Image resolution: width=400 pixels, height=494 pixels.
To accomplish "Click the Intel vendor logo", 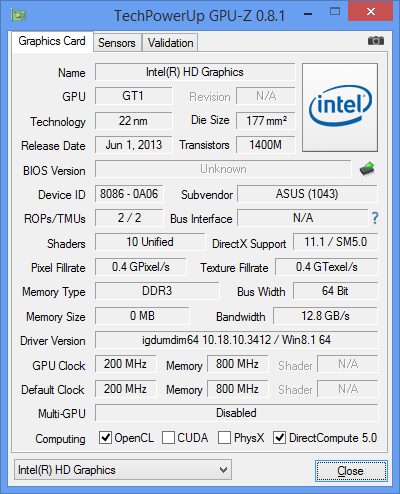I will pyautogui.click(x=340, y=107).
